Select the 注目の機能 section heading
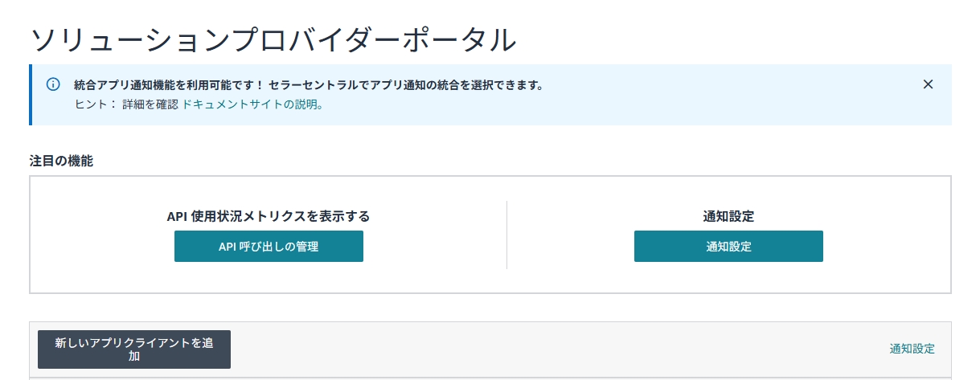Screen dimensions: 980x380 click(61, 161)
